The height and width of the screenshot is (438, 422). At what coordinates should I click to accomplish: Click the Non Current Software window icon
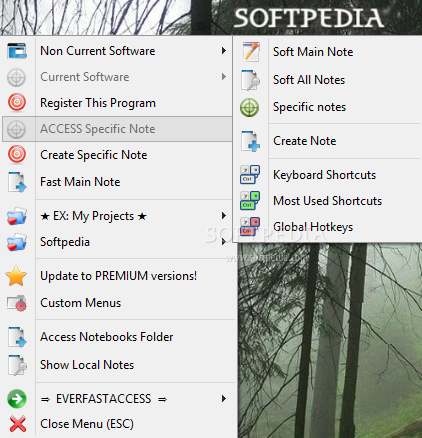click(x=17, y=51)
